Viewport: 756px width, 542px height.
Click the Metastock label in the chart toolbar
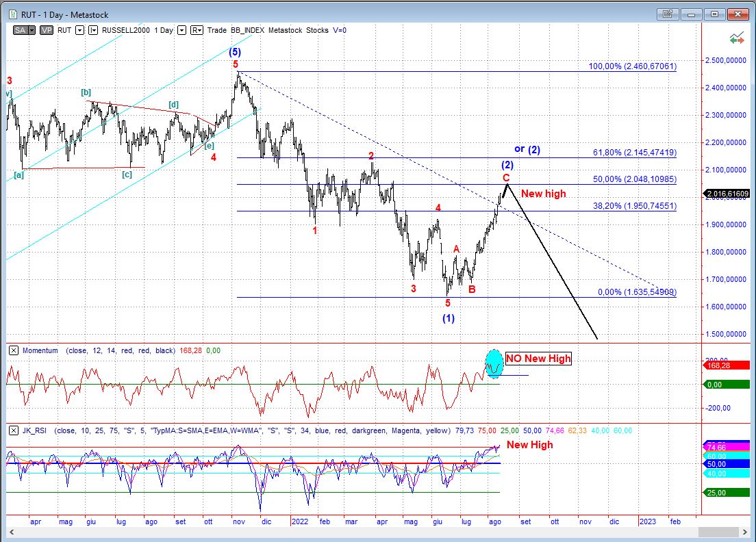(285, 30)
